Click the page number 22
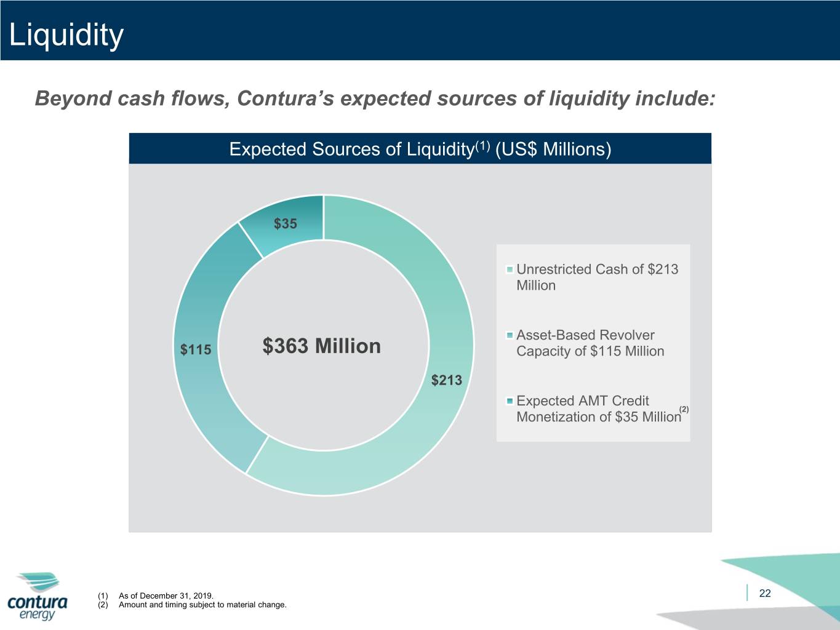 pyautogui.click(x=765, y=593)
